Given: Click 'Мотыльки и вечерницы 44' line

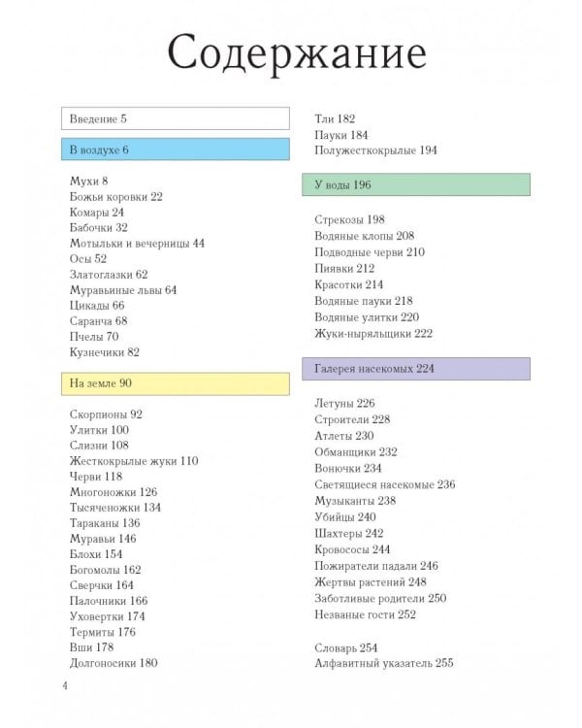Looking at the screenshot, I should (137, 244).
